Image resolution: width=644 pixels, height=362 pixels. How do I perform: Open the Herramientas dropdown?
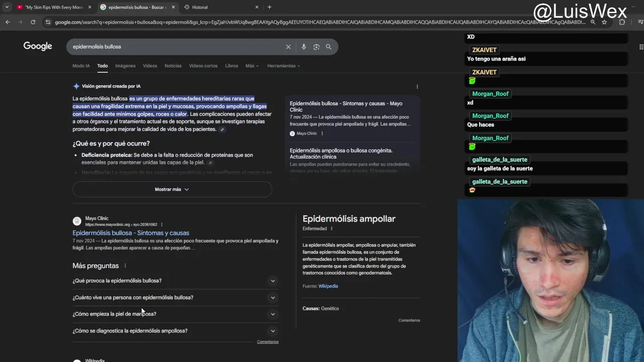[x=283, y=66]
